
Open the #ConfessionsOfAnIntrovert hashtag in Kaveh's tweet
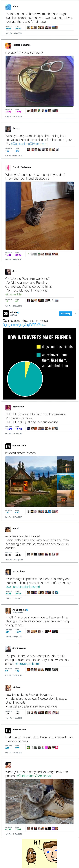click(x=29, y=144)
